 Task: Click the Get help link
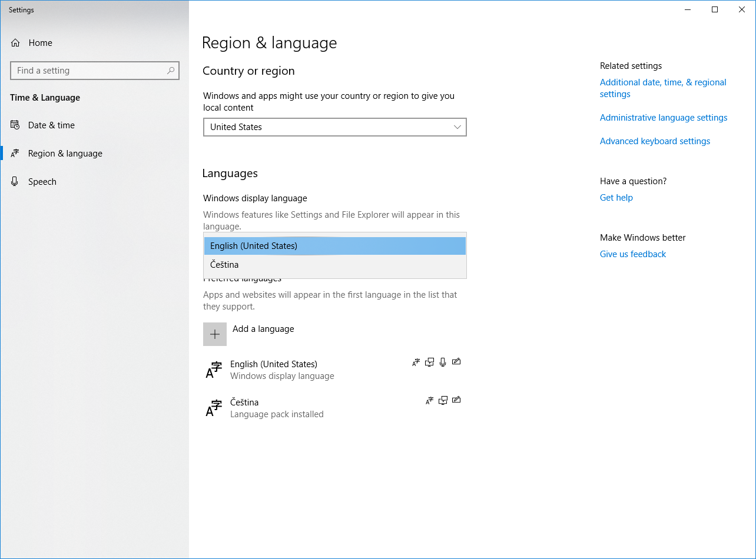pyautogui.click(x=616, y=198)
